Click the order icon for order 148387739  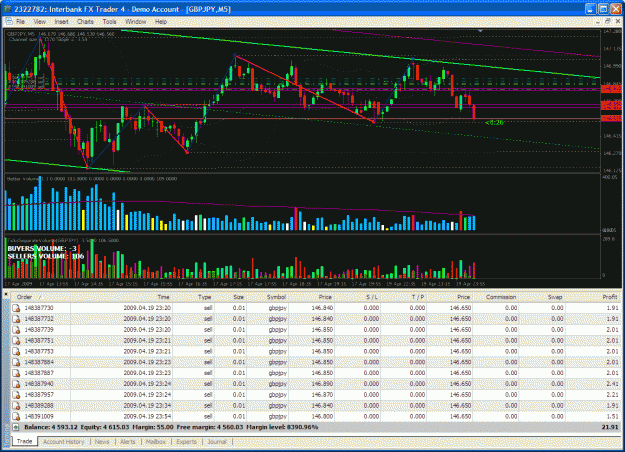(x=16, y=330)
